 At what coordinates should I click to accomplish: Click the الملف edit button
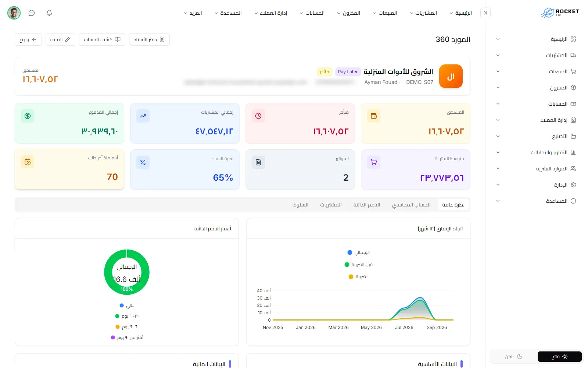pos(60,39)
